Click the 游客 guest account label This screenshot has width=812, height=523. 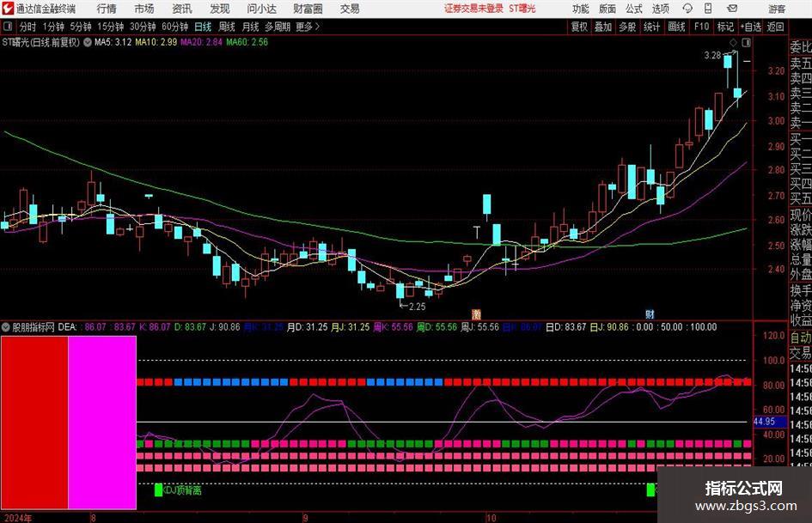coord(777,9)
